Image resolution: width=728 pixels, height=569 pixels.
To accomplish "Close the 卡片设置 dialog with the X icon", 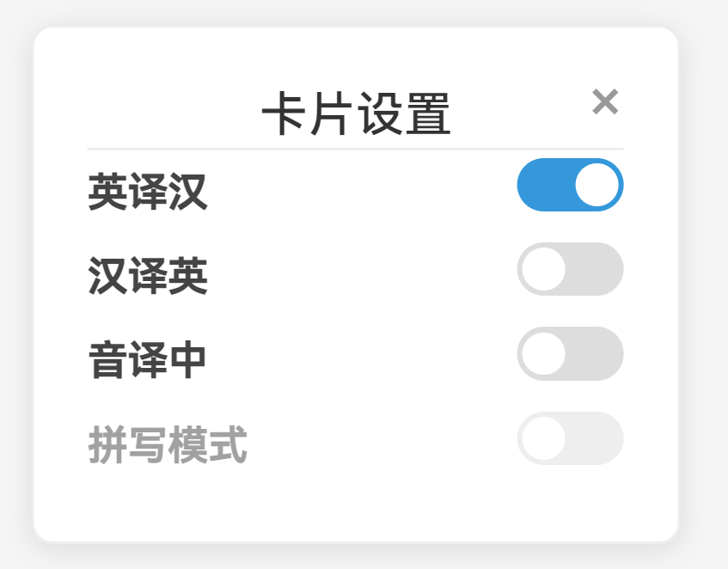I will pyautogui.click(x=605, y=101).
